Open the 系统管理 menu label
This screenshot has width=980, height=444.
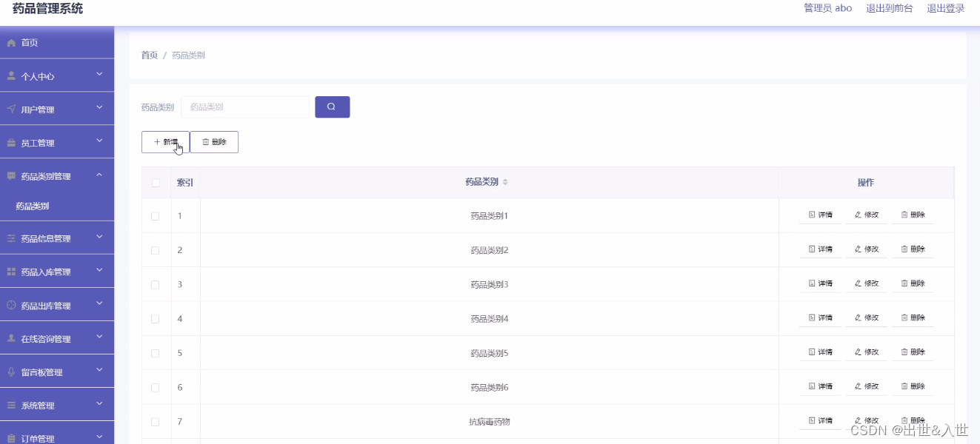point(38,406)
